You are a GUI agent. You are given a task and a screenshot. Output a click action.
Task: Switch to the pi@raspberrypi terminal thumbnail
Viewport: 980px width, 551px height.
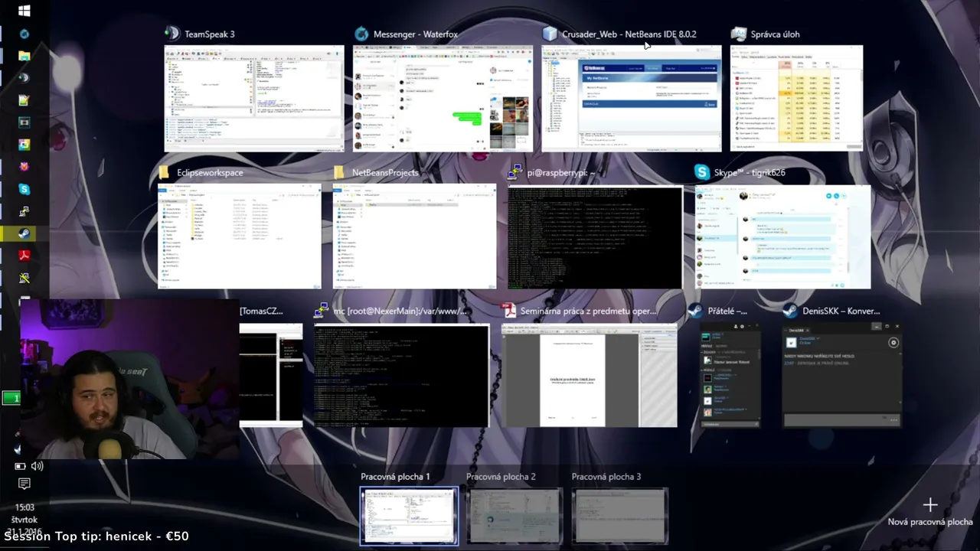595,236
